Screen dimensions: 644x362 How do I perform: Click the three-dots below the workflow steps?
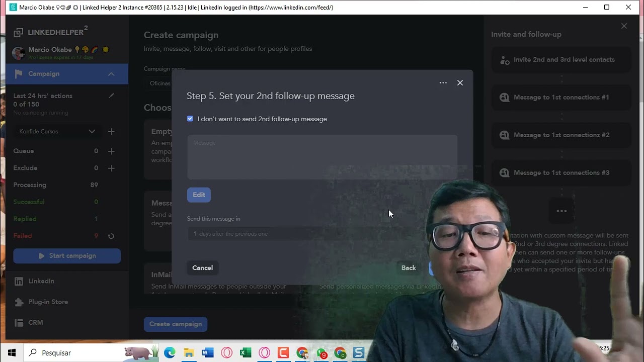(x=561, y=211)
